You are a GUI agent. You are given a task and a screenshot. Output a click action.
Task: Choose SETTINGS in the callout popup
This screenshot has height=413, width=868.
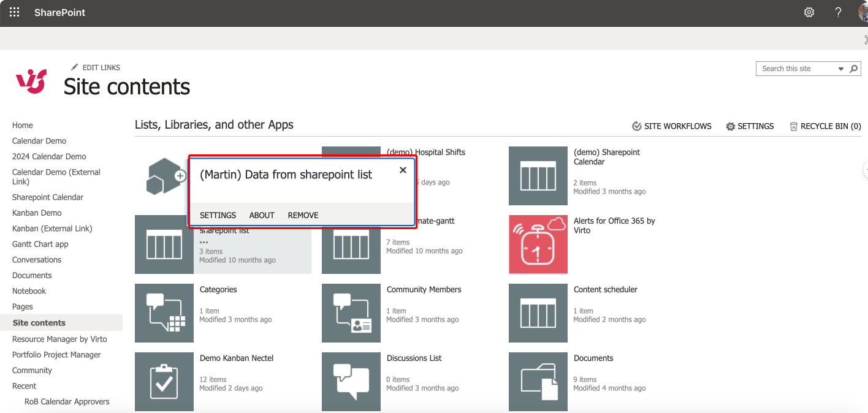pos(218,215)
